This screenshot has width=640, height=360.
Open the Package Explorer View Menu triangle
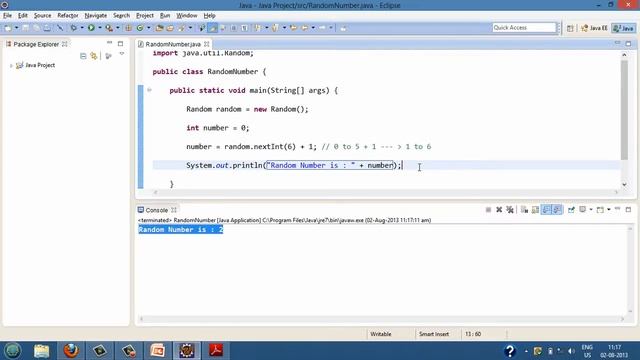122,54
